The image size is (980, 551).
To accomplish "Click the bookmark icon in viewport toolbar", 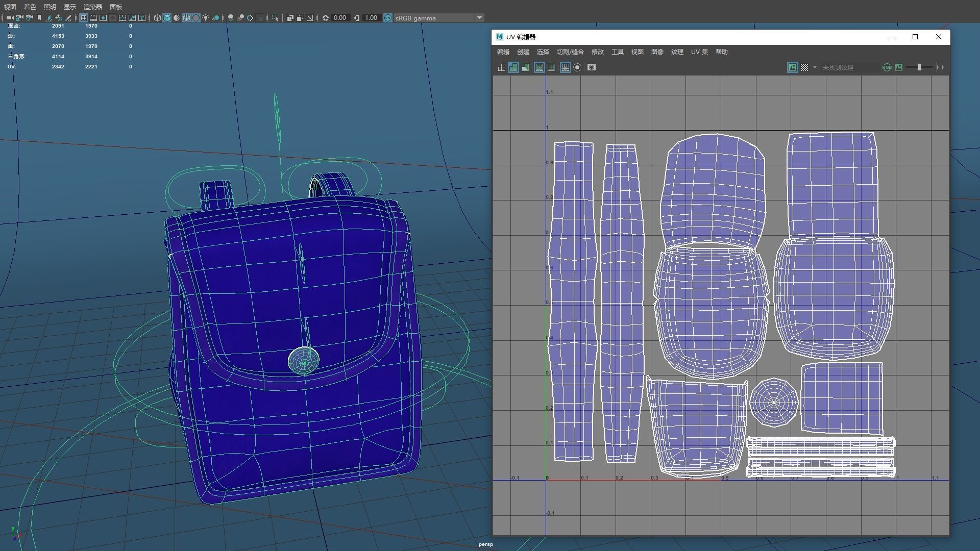I will (39, 18).
